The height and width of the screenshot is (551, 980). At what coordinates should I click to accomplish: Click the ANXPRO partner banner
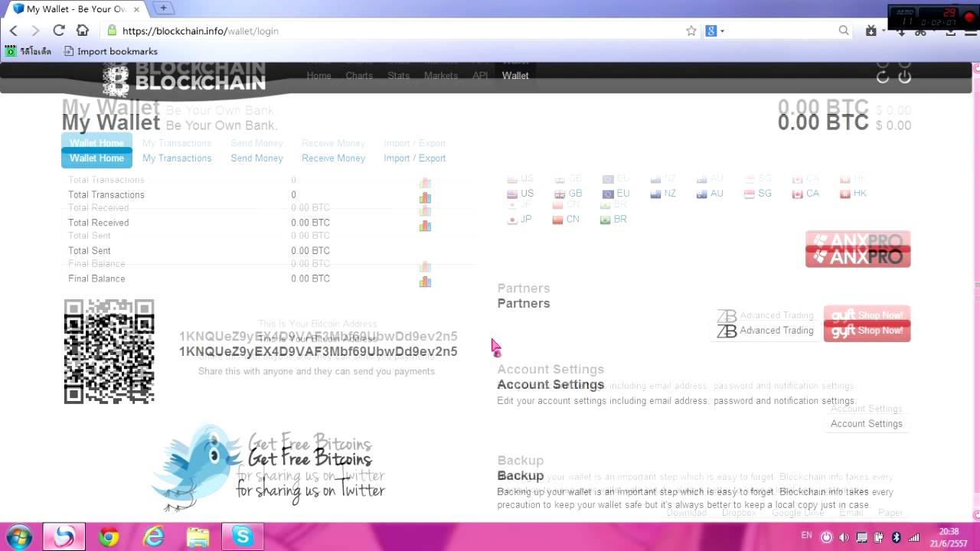(x=857, y=256)
